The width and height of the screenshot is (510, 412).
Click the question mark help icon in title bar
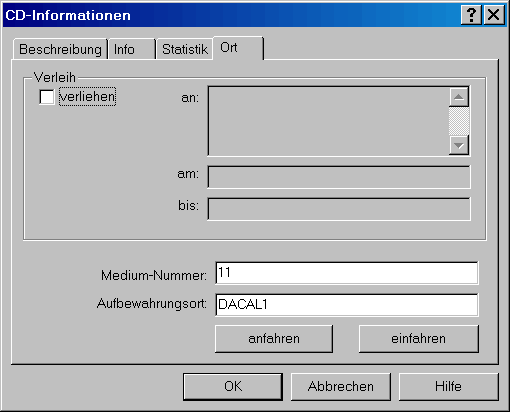(x=471, y=15)
